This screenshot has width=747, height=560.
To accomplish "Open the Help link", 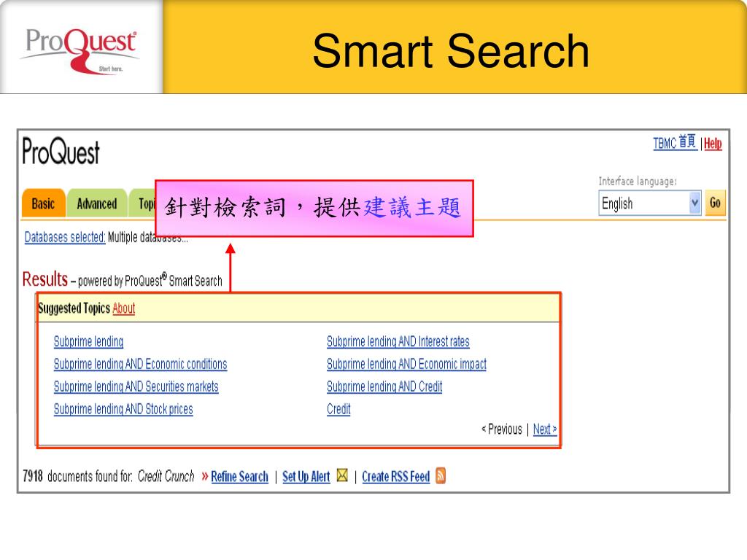I will [713, 144].
